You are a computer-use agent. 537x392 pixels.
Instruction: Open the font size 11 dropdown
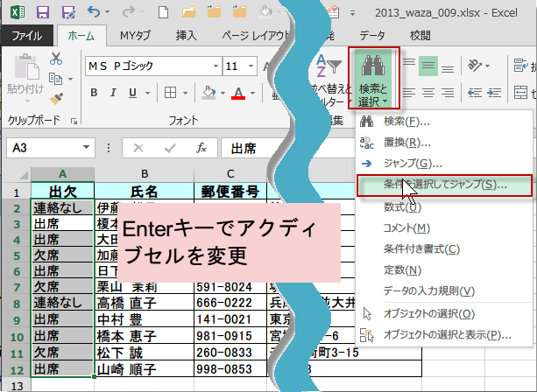click(x=251, y=66)
